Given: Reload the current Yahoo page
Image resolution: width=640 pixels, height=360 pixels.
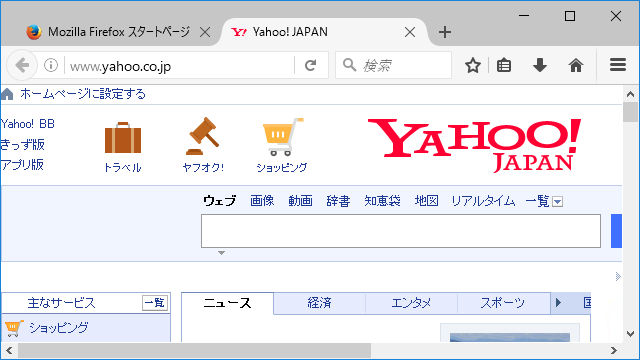Looking at the screenshot, I should pos(311,65).
